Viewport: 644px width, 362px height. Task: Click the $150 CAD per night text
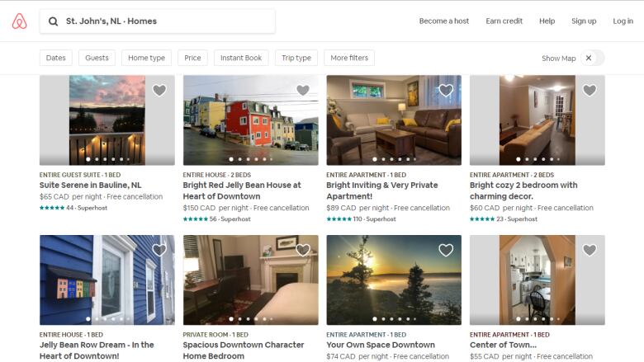pos(215,208)
